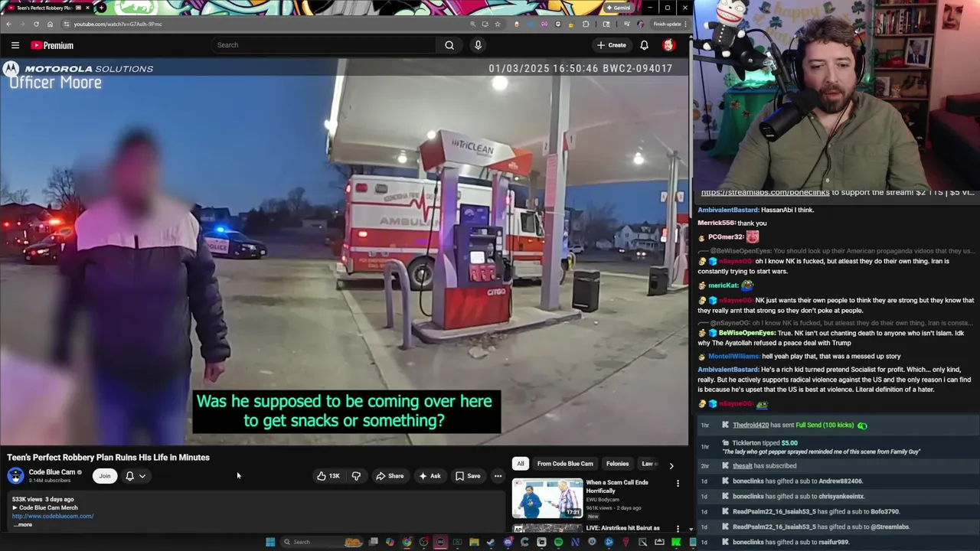The width and height of the screenshot is (980, 551).
Task: Select the All filter chip
Action: click(521, 464)
